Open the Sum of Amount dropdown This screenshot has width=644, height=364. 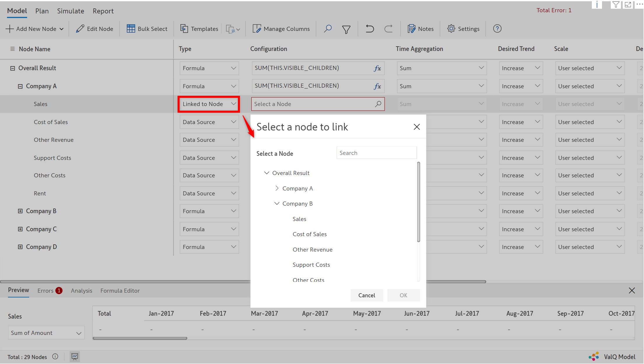click(46, 333)
